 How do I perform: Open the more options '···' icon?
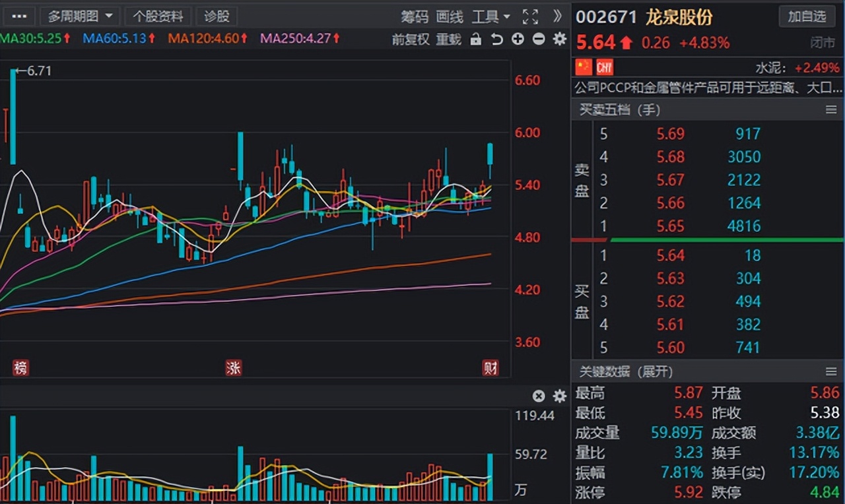pyautogui.click(x=18, y=16)
